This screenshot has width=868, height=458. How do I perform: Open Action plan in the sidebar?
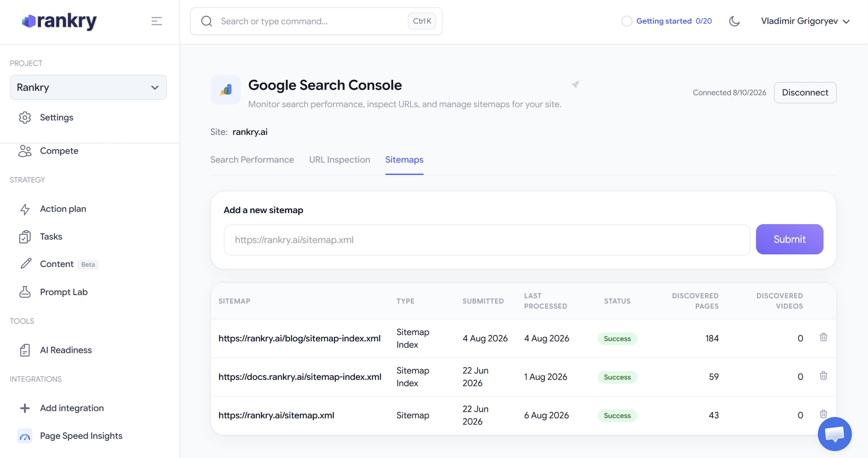(63, 209)
